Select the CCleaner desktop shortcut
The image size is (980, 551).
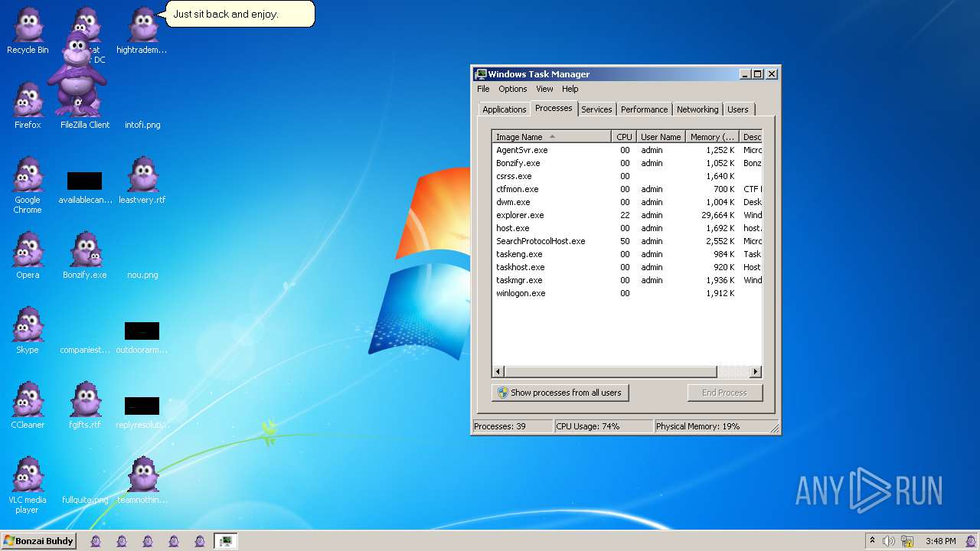[28, 406]
